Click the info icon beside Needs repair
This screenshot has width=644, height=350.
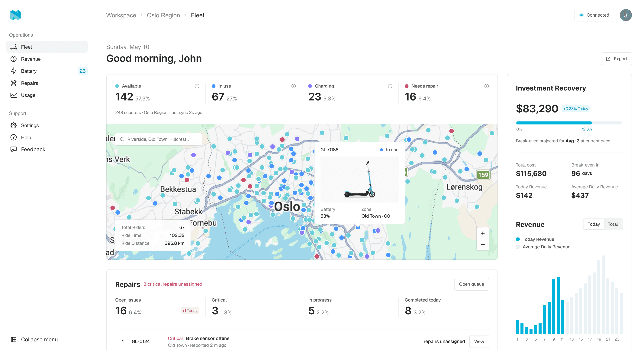[x=487, y=86]
